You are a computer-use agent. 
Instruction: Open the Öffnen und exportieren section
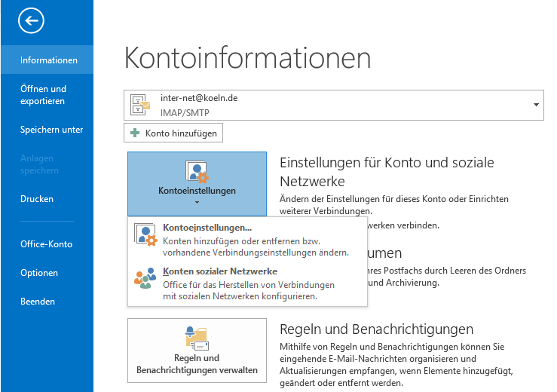tap(43, 95)
